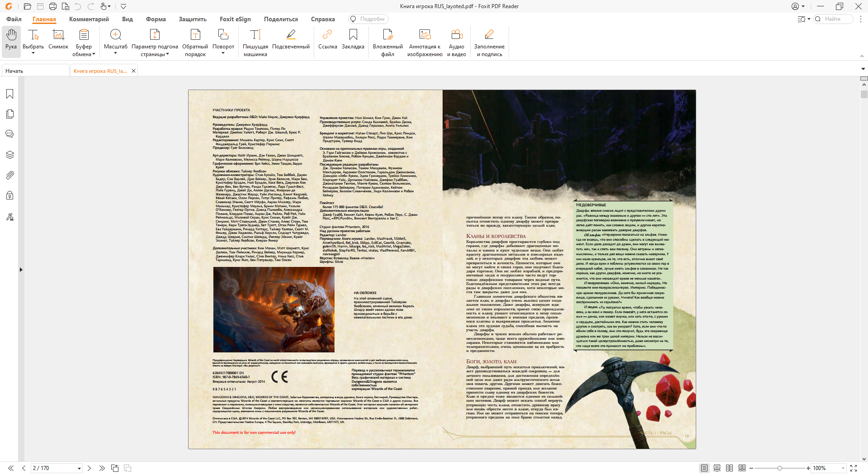The height and width of the screenshot is (475, 868).
Task: Switch to the Защитить ribbon tab
Action: tap(193, 19)
